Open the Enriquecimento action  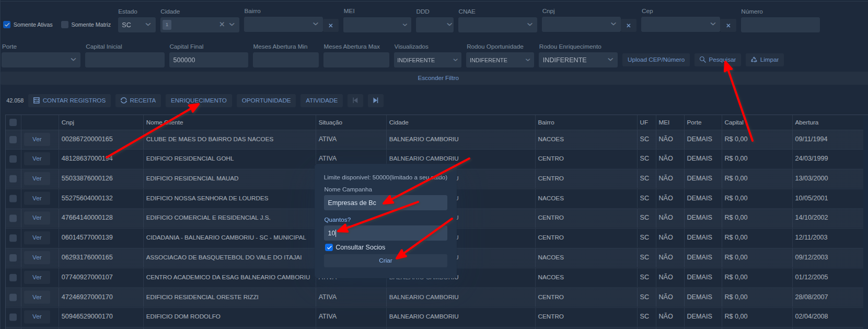pyautogui.click(x=199, y=100)
